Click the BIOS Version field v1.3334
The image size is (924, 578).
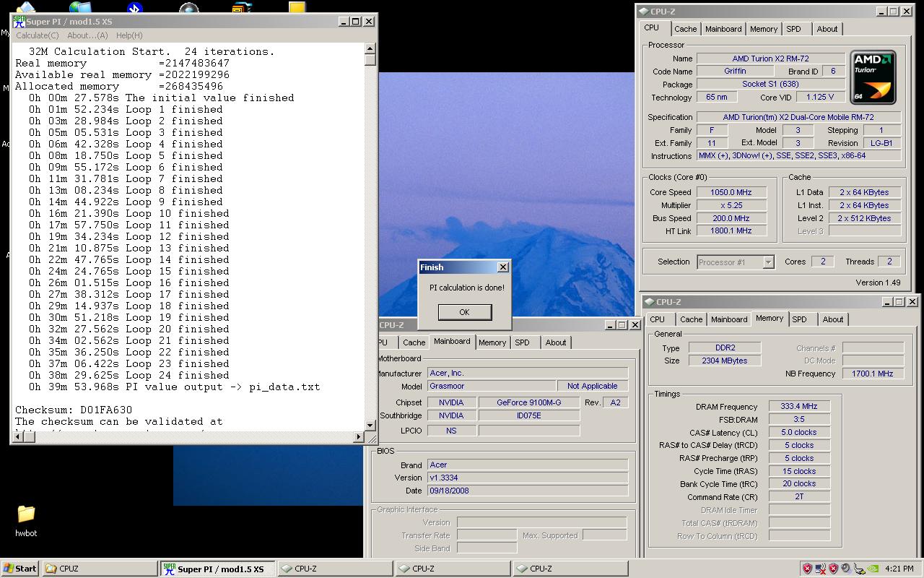click(528, 478)
